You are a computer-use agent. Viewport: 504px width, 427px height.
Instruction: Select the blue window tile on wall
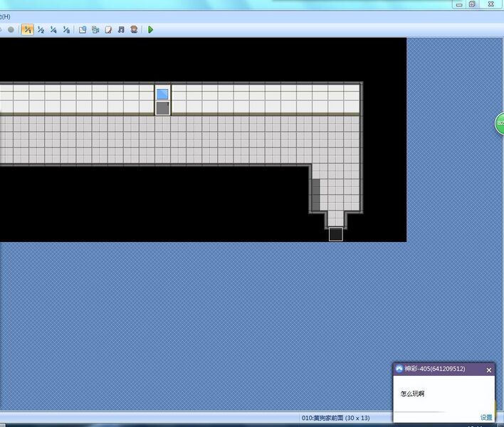coord(162,94)
